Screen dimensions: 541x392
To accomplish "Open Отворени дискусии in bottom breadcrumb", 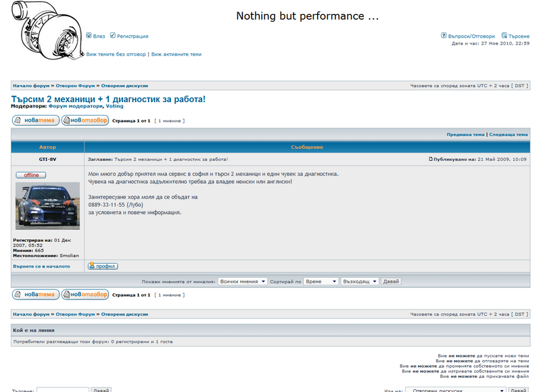I will (124, 314).
